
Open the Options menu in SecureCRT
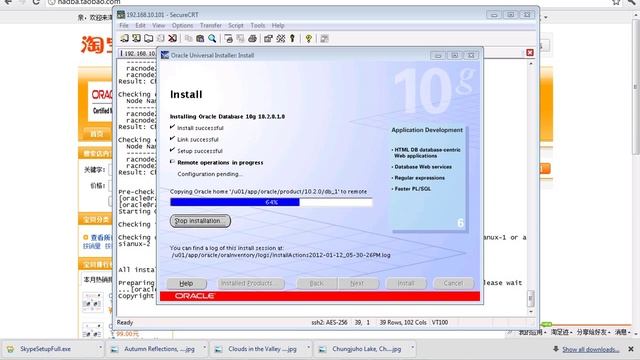point(182,25)
